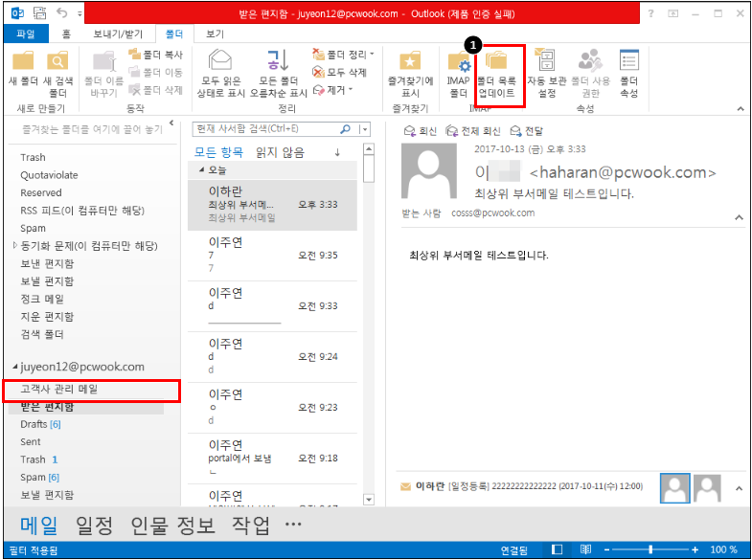Show 모든 항목 in message list

pyautogui.click(x=218, y=152)
